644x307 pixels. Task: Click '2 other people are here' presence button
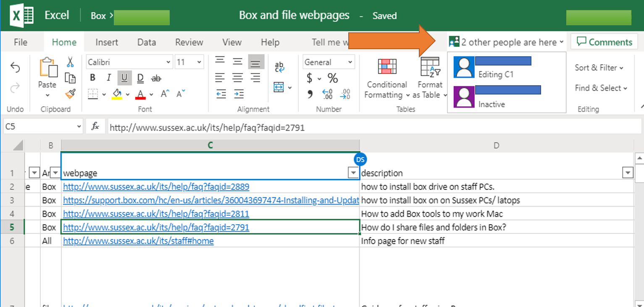pos(506,42)
